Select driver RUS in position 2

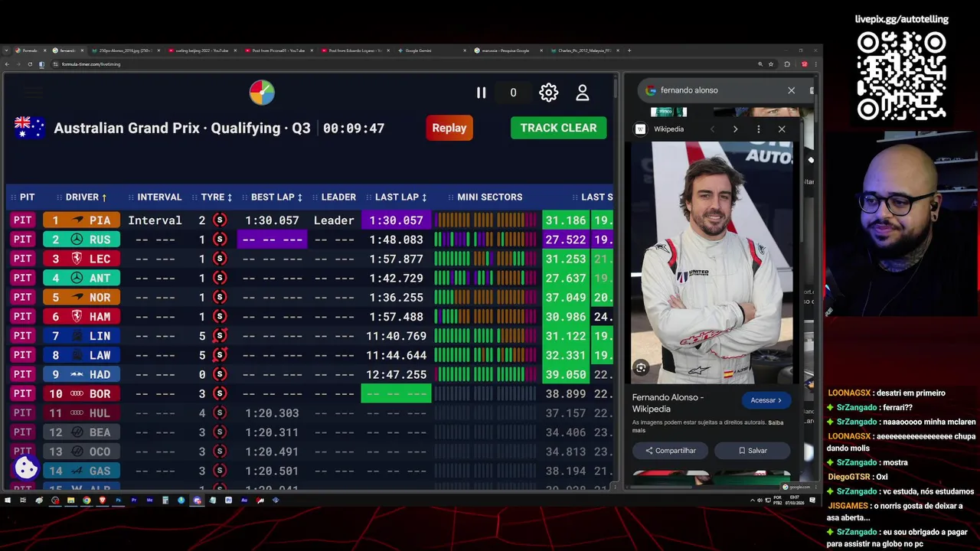click(81, 240)
